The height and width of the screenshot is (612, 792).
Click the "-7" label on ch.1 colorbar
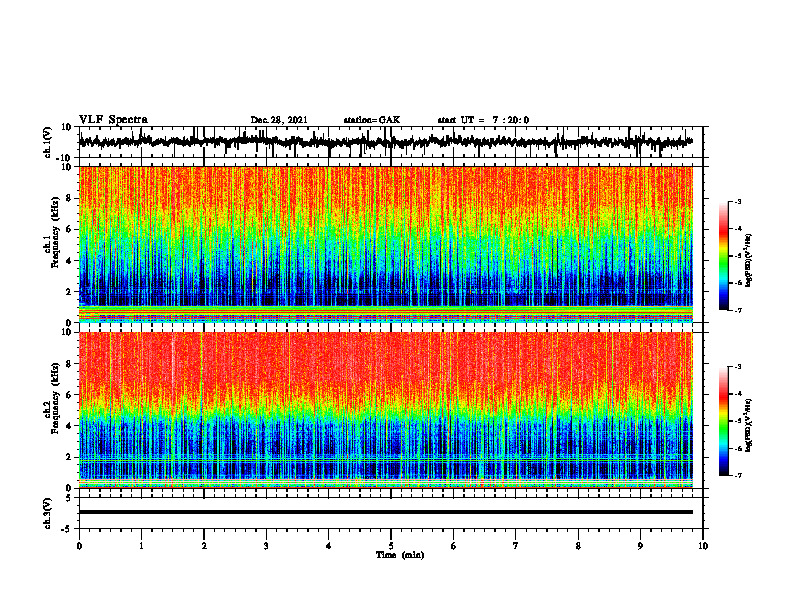click(x=737, y=310)
